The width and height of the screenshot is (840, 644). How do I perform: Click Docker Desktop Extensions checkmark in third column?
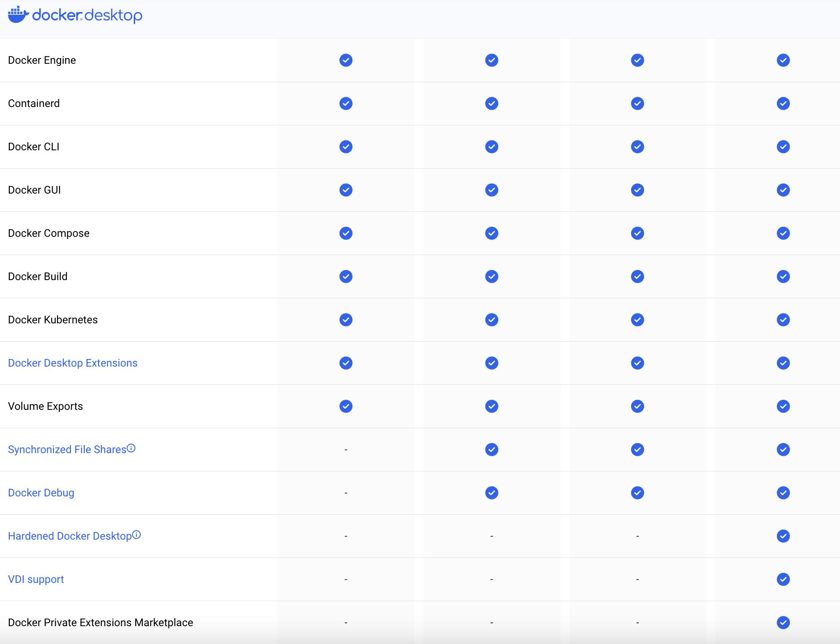[638, 363]
